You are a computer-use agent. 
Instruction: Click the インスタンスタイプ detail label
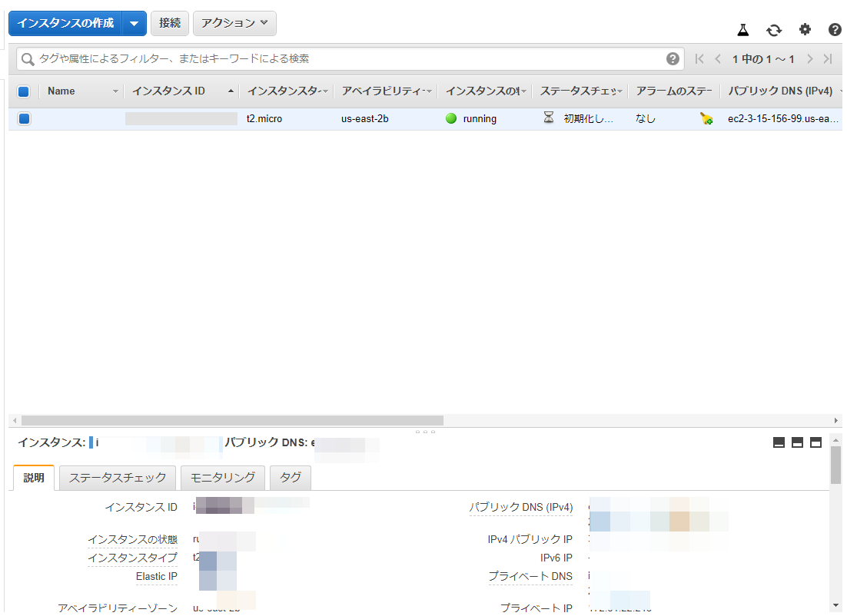[132, 558]
